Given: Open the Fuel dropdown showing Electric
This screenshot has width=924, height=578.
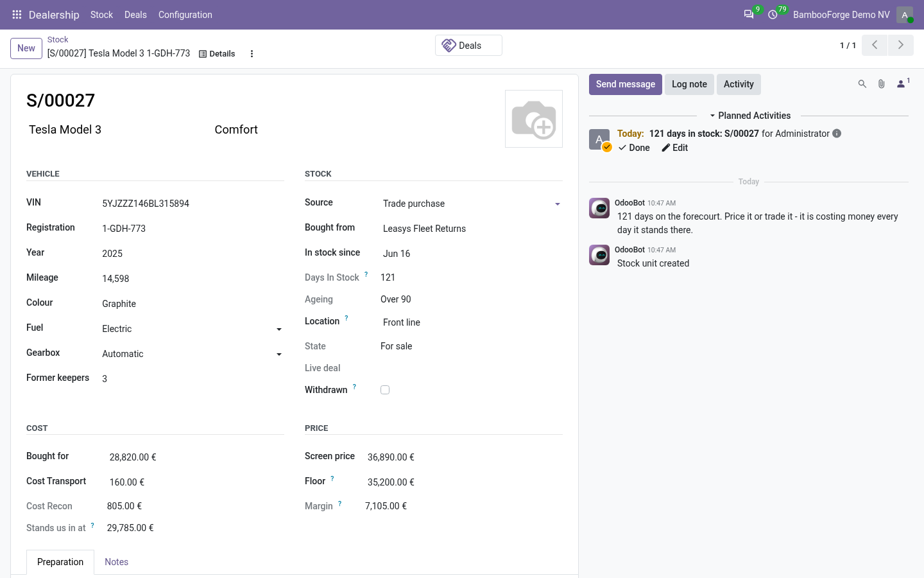Looking at the screenshot, I should click(x=192, y=329).
